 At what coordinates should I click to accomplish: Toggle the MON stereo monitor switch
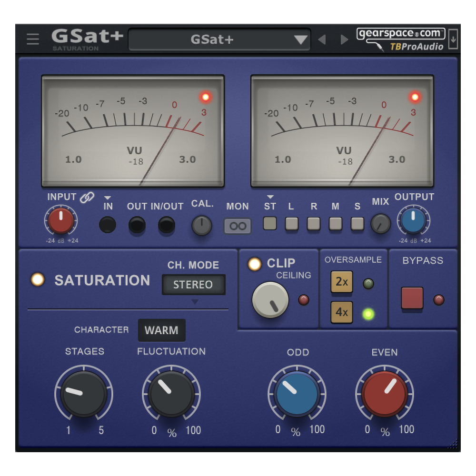pos(237,225)
